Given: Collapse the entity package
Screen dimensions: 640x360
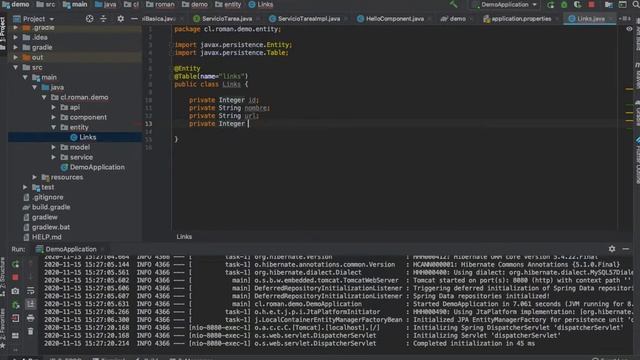Looking at the screenshot, I should pos(54,127).
